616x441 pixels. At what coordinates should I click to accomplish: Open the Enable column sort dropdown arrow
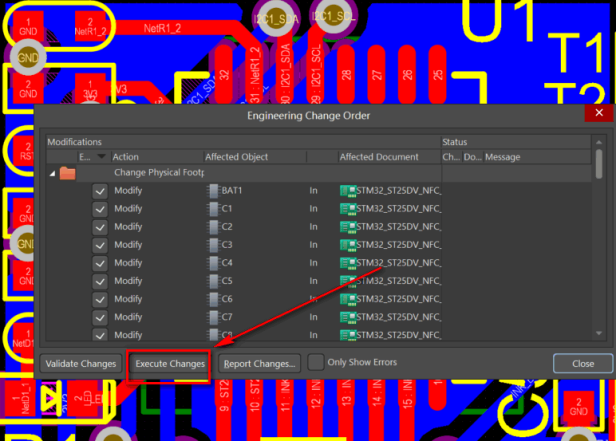click(100, 157)
